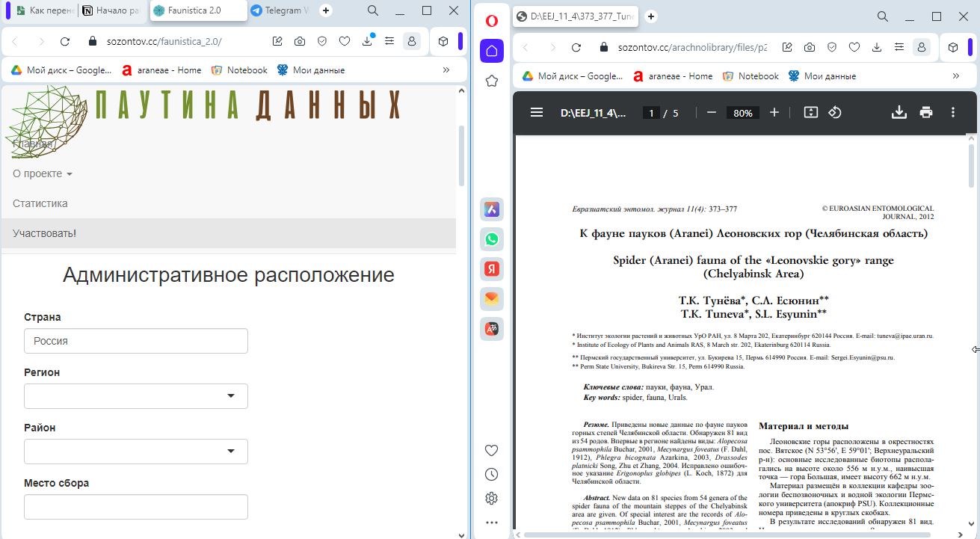Open snapshot camera in Faunistica window toolbar

[x=300, y=42]
